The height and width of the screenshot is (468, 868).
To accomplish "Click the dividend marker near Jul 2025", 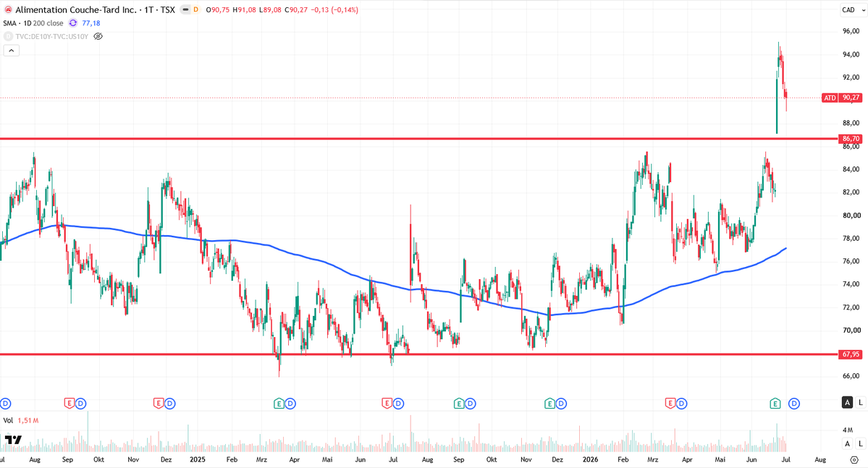I will pyautogui.click(x=398, y=404).
